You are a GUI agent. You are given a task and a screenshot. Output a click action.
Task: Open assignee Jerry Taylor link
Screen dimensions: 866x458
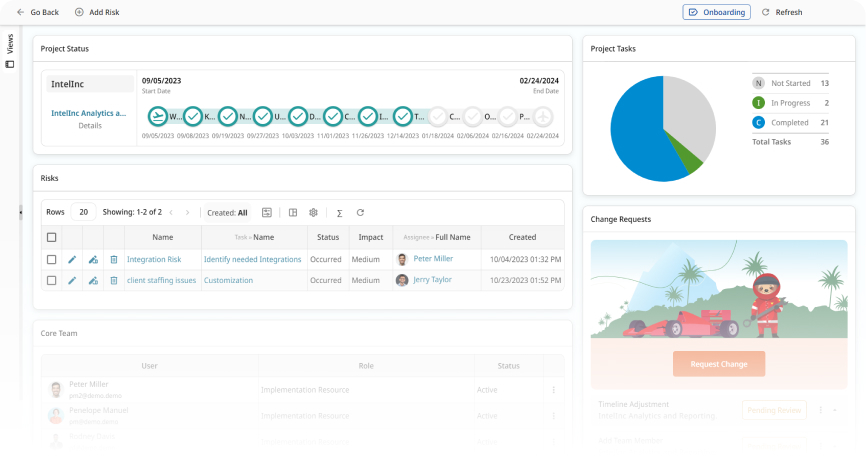pos(432,280)
